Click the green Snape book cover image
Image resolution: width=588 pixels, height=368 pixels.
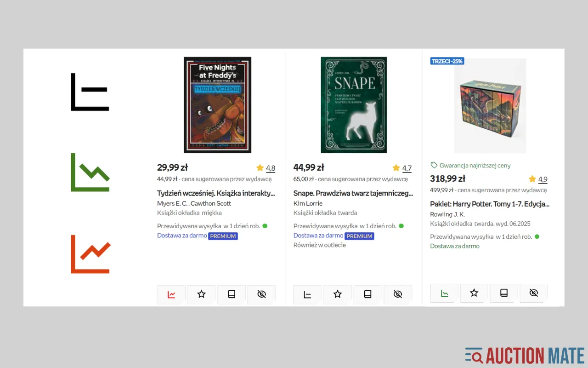click(x=354, y=105)
